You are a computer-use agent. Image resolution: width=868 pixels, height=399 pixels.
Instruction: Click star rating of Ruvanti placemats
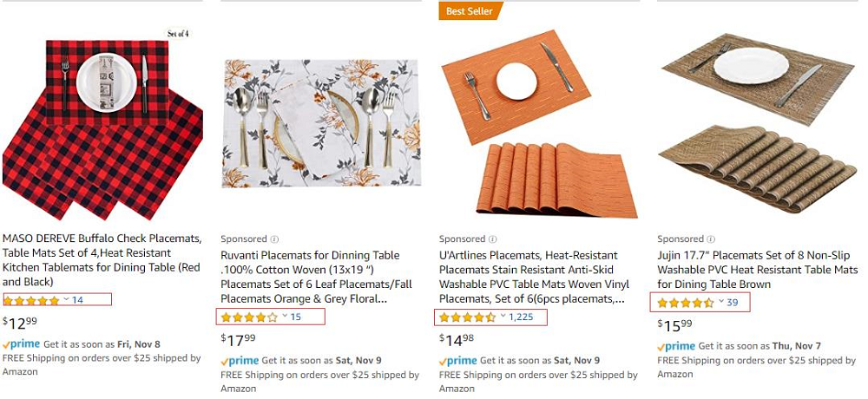point(249,317)
